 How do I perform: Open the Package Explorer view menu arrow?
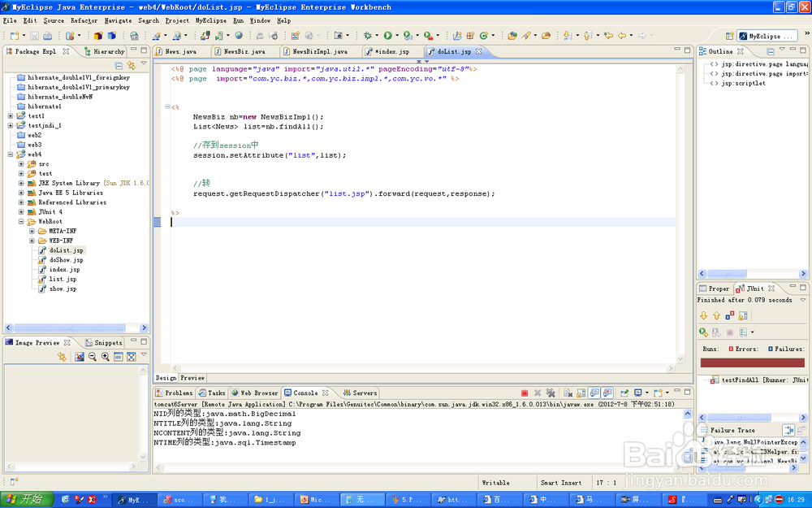click(x=144, y=63)
